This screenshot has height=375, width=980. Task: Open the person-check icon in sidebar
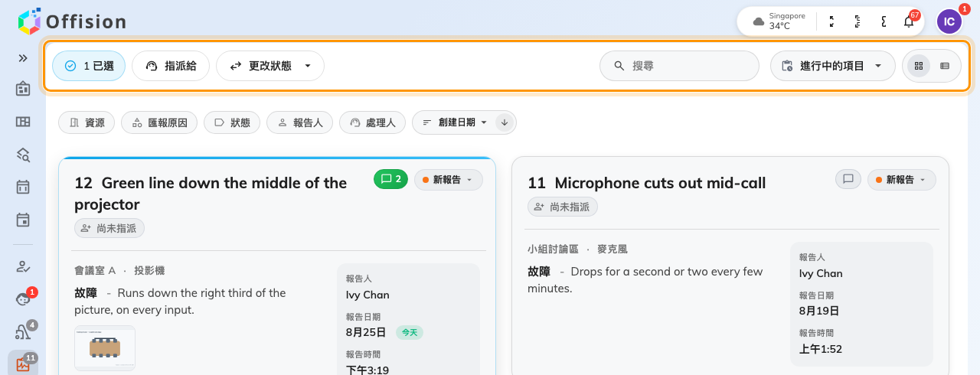23,266
